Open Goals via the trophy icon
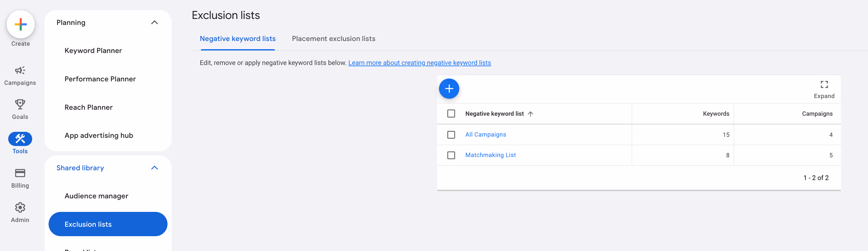Image resolution: width=868 pixels, height=251 pixels. tap(20, 104)
